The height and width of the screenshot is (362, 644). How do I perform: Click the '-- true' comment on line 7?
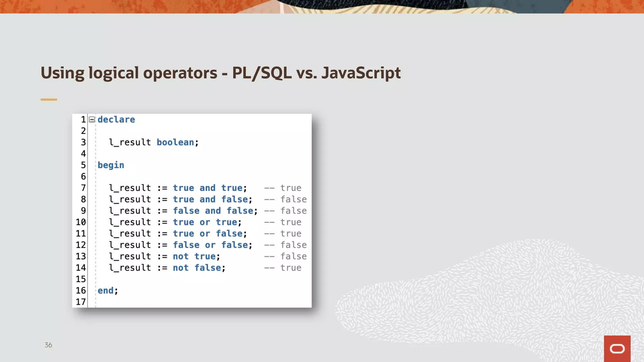click(x=283, y=188)
